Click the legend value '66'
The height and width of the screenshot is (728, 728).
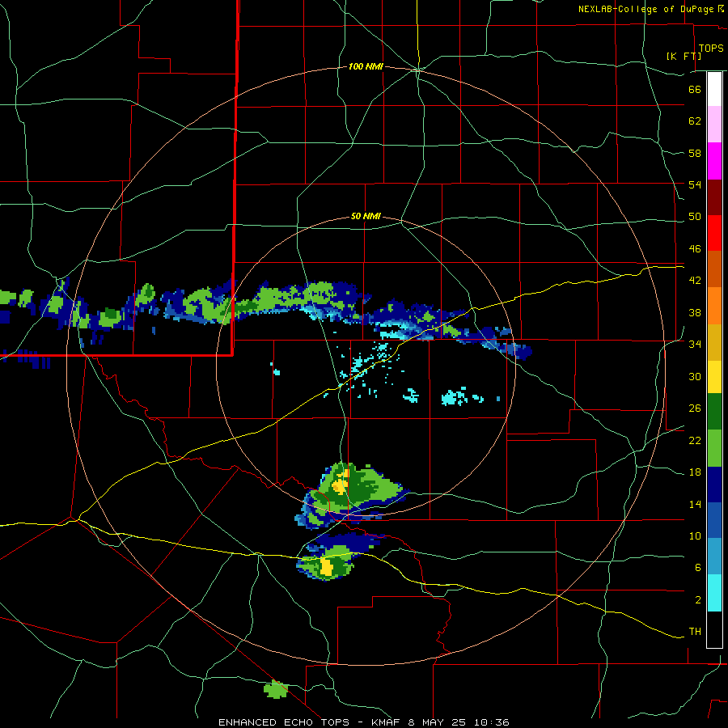695,89
